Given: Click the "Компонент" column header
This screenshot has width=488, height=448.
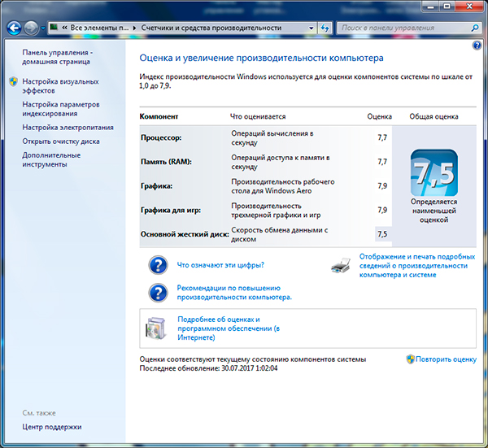Looking at the screenshot, I should (159, 116).
